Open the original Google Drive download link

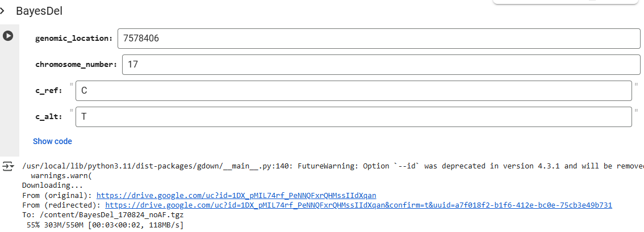236,195
